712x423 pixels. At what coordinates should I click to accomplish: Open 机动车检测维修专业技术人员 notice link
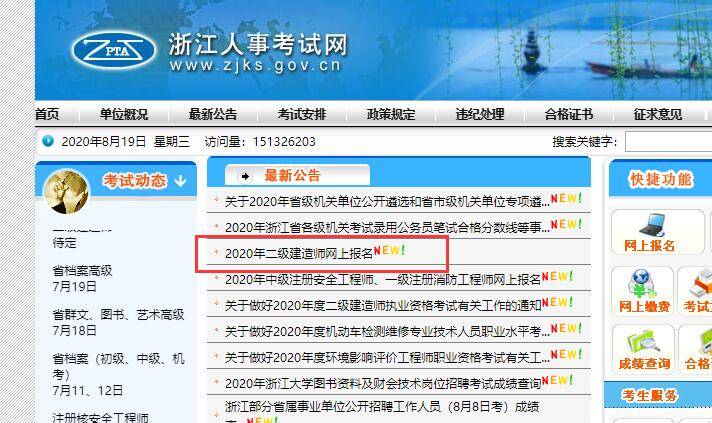click(x=387, y=331)
